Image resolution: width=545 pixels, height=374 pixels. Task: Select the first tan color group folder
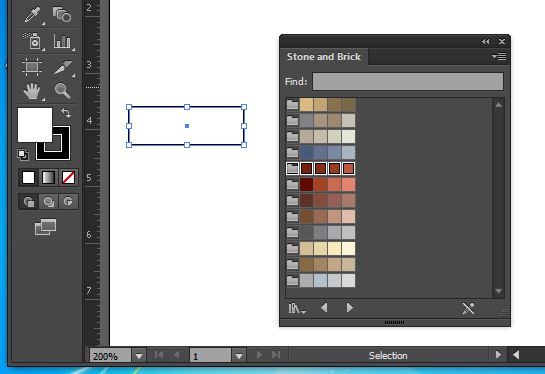click(x=292, y=104)
